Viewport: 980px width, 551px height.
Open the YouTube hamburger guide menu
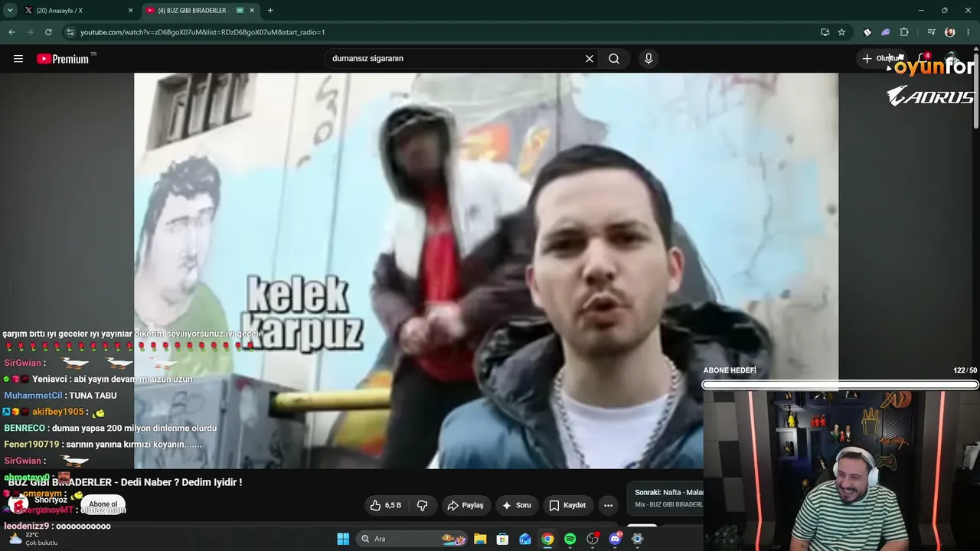tap(18, 59)
